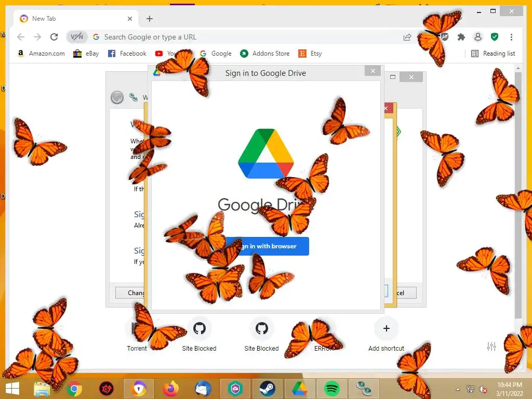Open the Windows Start button

pos(12,389)
